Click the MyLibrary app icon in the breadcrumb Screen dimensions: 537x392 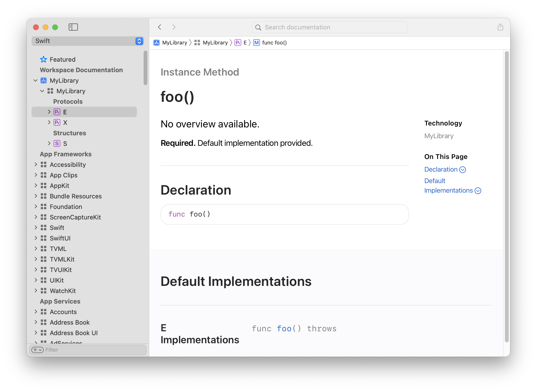pos(157,43)
